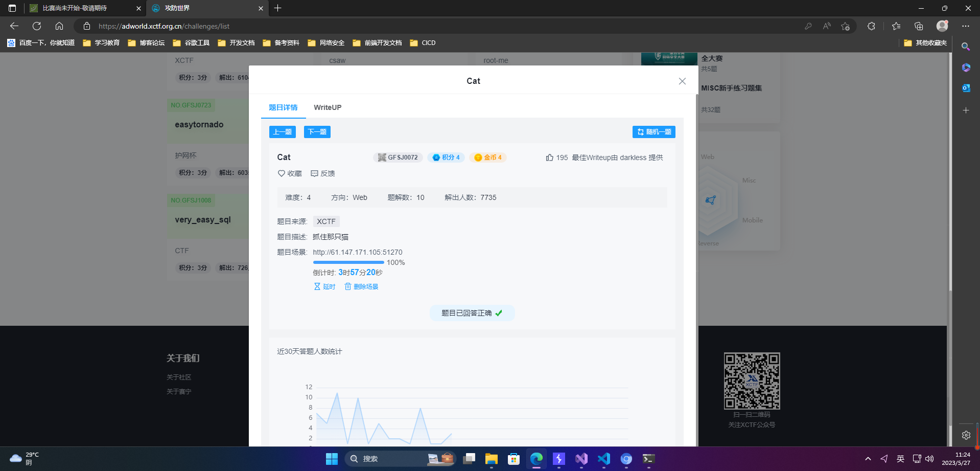Viewport: 980px width, 471px height.
Task: Open saved passwords key icon
Action: pyautogui.click(x=808, y=26)
